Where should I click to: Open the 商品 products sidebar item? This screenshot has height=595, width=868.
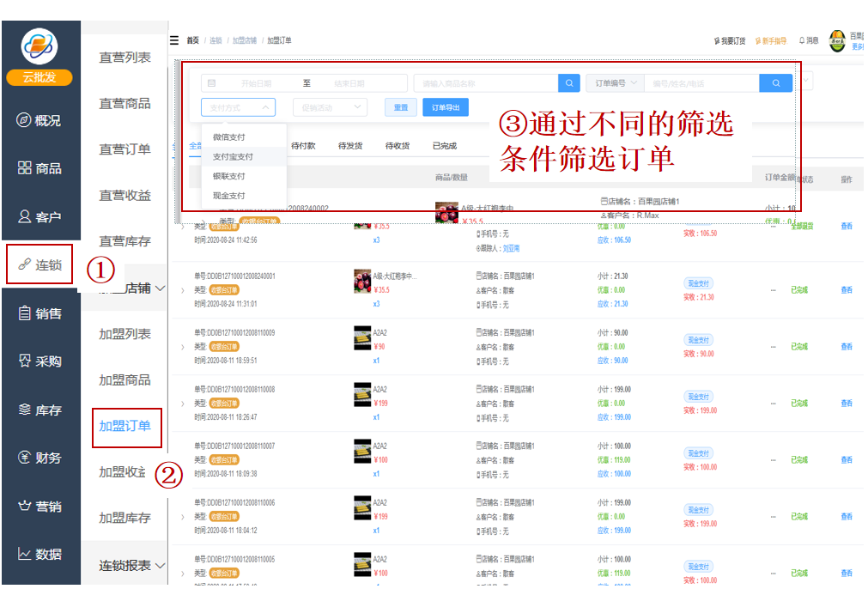tap(39, 168)
